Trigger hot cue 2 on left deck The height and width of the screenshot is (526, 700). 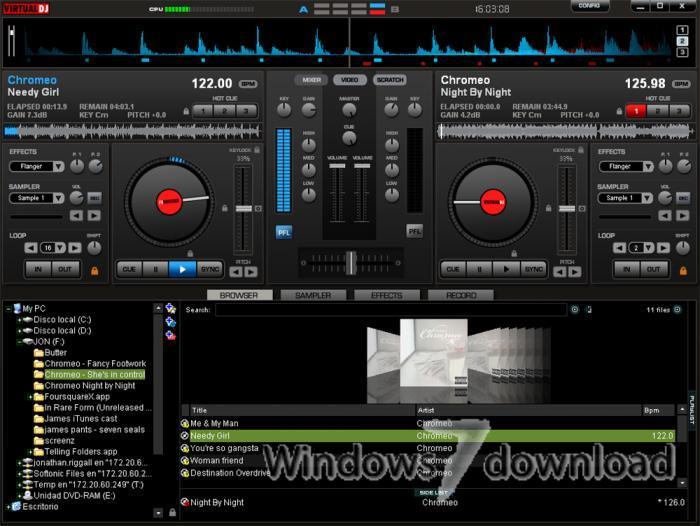(x=225, y=111)
